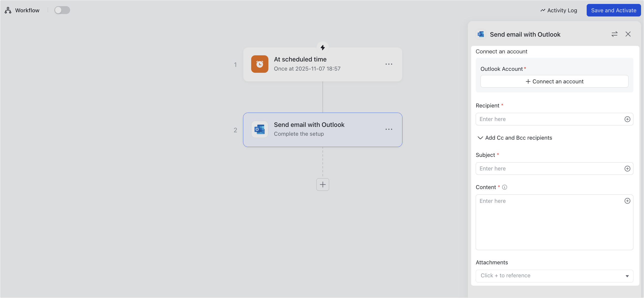644x298 pixels.
Task: Click the Activity Log trend icon
Action: pyautogui.click(x=542, y=10)
